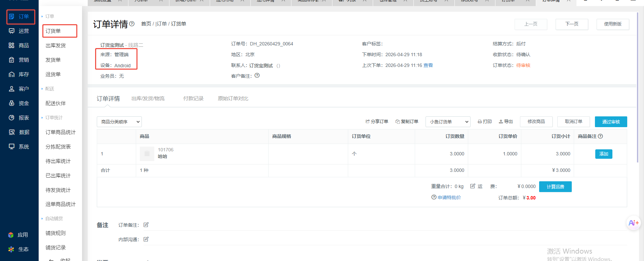Edit the 运费 with pencil icon
This screenshot has height=261, width=644.
click(473, 186)
